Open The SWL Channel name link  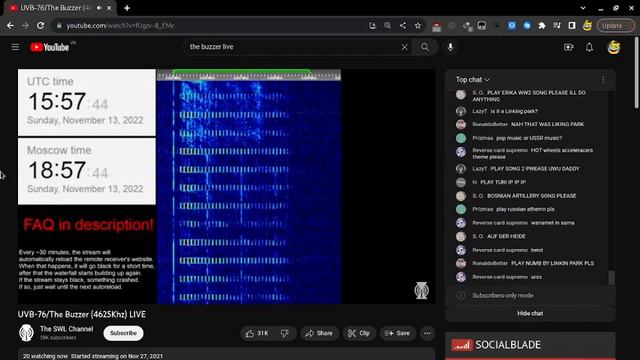[x=67, y=329]
